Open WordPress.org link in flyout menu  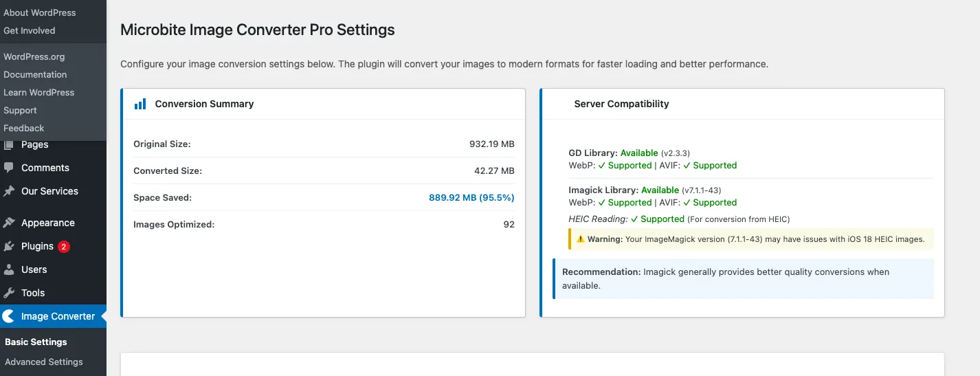click(34, 56)
